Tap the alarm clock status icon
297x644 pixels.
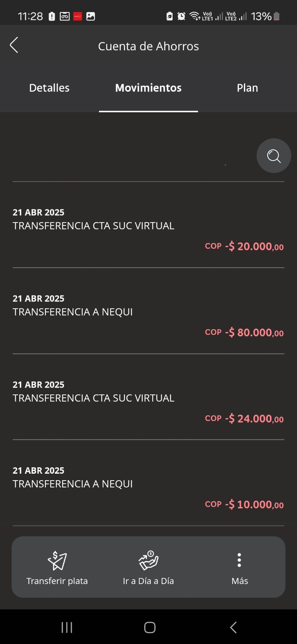click(x=181, y=16)
